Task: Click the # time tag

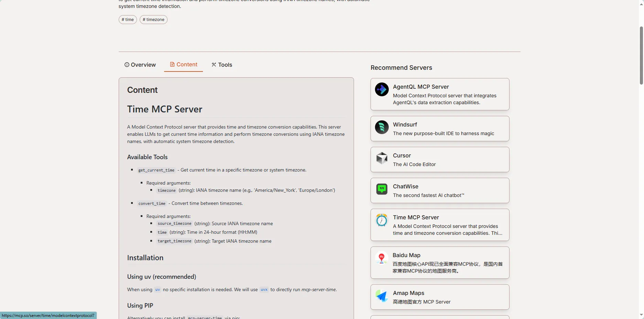Action: click(128, 20)
